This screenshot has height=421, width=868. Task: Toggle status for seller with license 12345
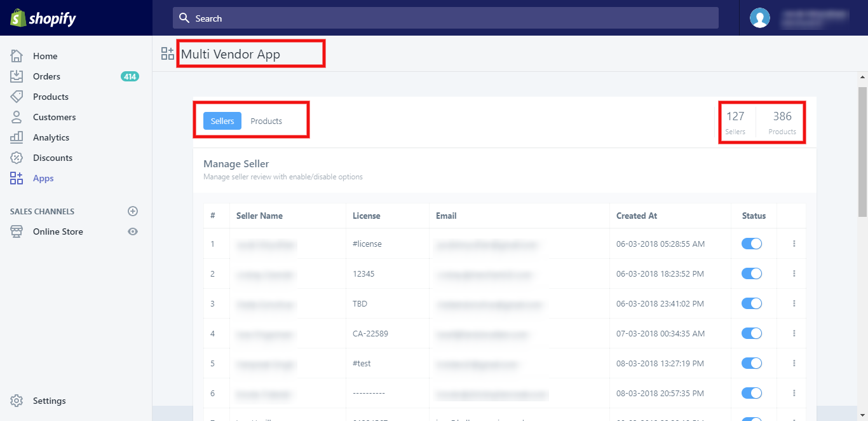pyautogui.click(x=752, y=273)
